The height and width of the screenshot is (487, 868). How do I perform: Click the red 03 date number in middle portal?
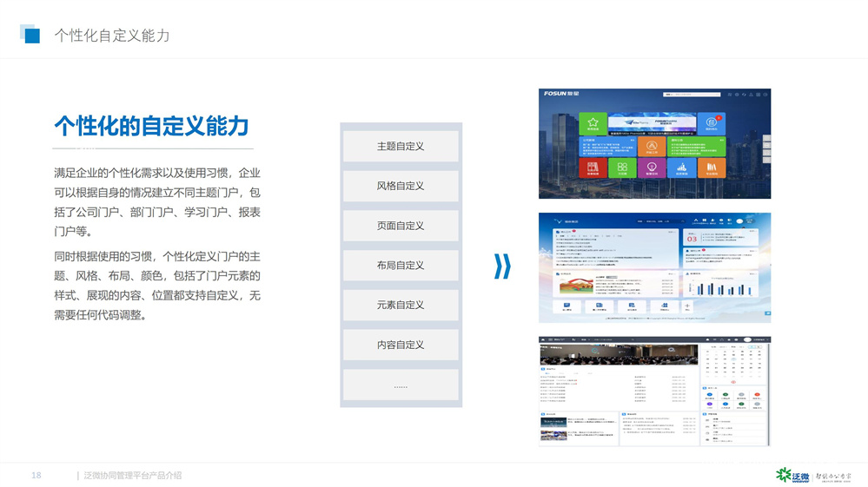coord(692,239)
